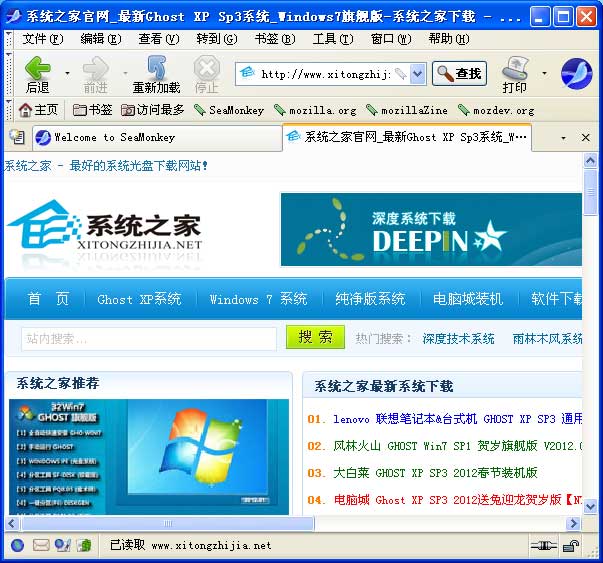Collapse the personal toolbar grippy
This screenshot has height=563, width=603.
[x=9, y=110]
